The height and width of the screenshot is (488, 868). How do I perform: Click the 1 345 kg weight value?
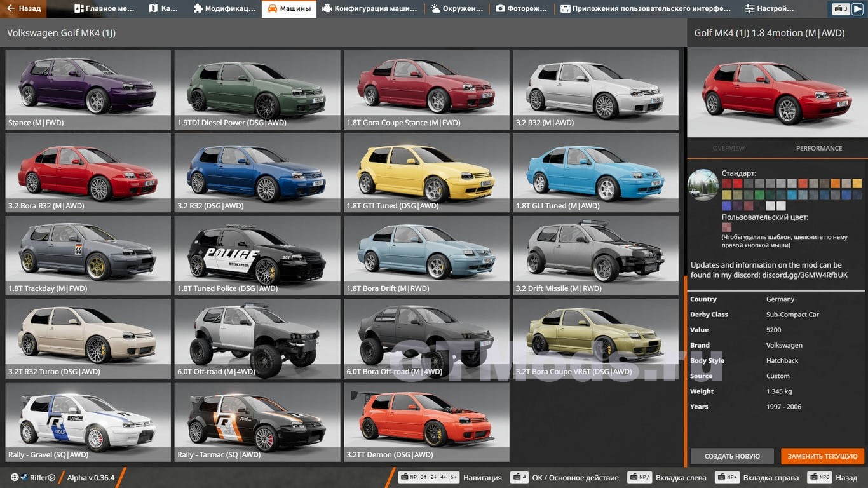779,391
